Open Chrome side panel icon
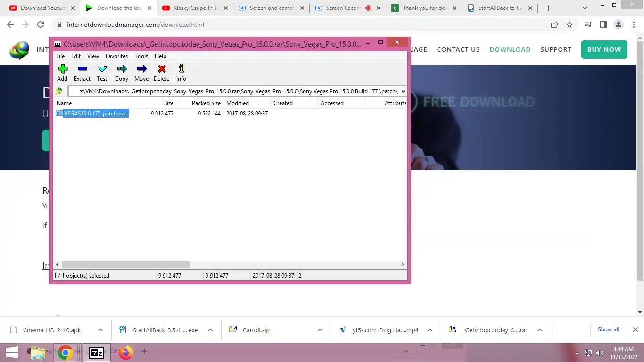 coord(603,25)
